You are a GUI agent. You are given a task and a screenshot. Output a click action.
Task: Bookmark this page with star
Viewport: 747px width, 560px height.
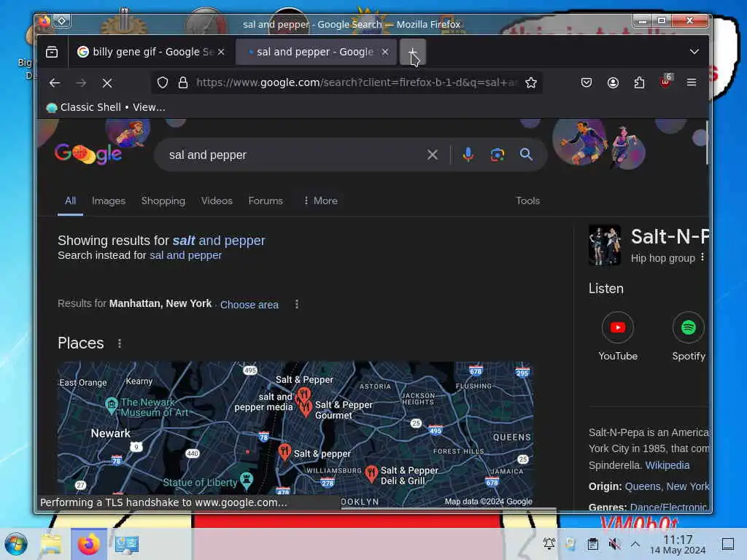coord(531,83)
